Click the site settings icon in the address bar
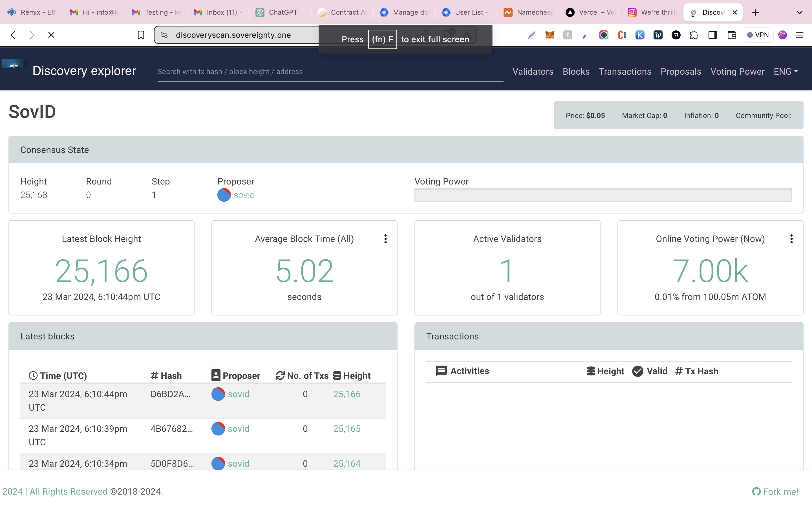Screen dimensions: 812x507 pyautogui.click(x=164, y=35)
